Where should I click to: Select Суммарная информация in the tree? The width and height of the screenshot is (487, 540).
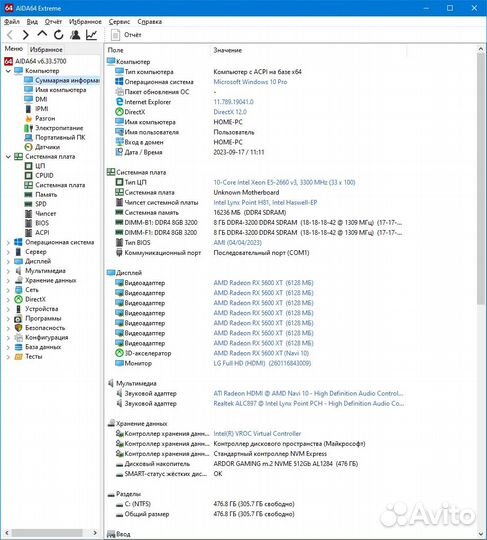pos(62,80)
